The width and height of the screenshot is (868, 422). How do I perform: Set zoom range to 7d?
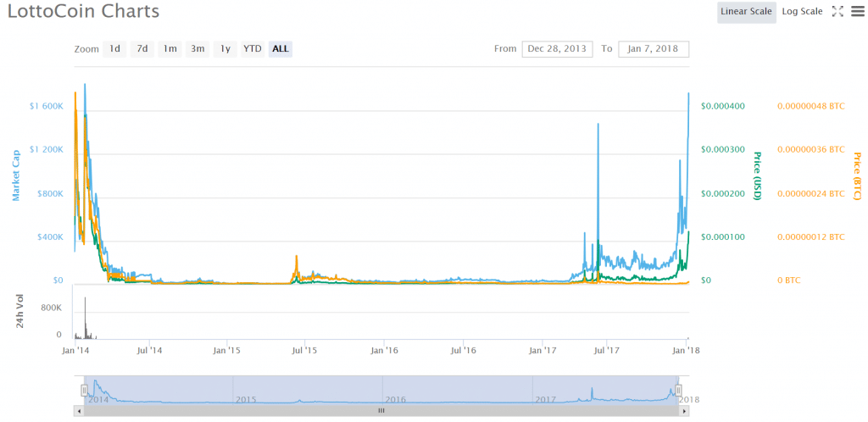click(142, 48)
